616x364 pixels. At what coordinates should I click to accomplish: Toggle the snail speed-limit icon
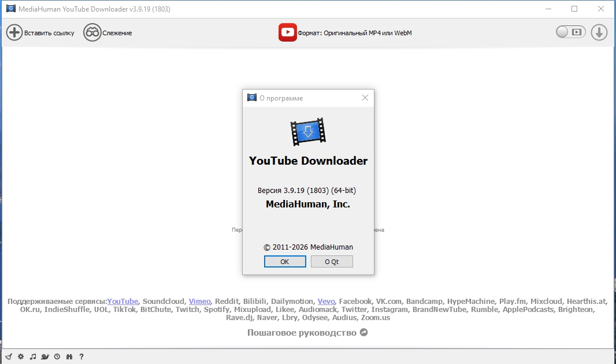pyautogui.click(x=45, y=356)
